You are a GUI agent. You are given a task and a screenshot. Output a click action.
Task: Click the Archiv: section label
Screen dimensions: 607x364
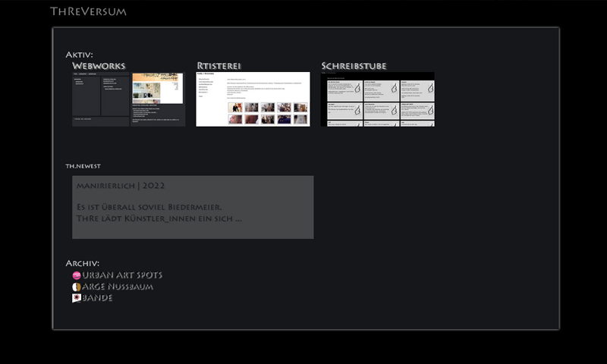[x=83, y=263]
